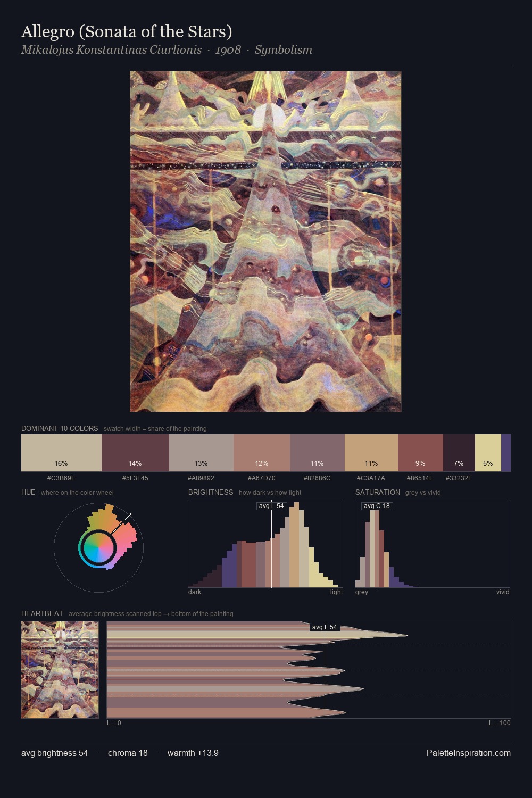Click the #C3B69E beige swatch at 16%
The width and height of the screenshot is (532, 798).
(61, 453)
